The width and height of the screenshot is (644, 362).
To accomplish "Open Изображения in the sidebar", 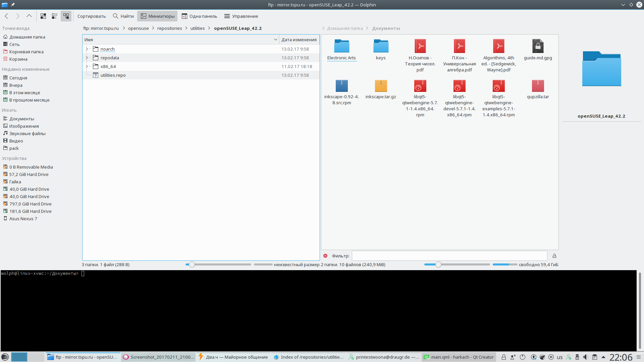I will [24, 126].
